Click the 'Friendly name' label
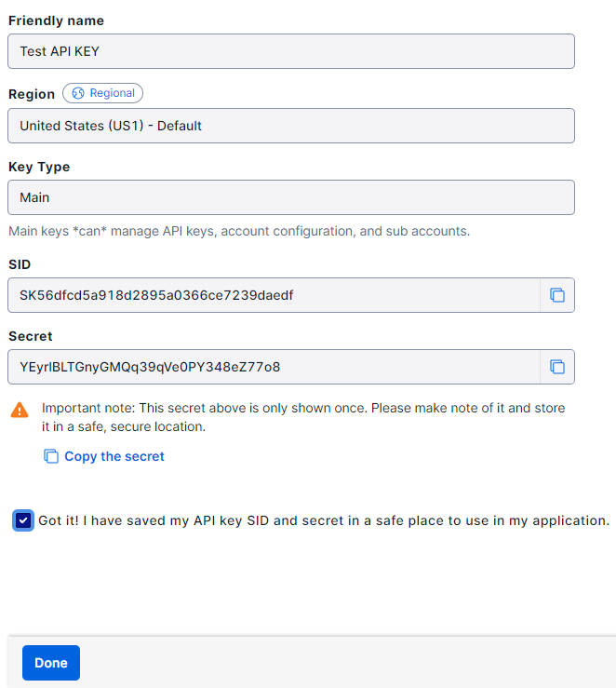Image resolution: width=616 pixels, height=688 pixels. point(56,20)
